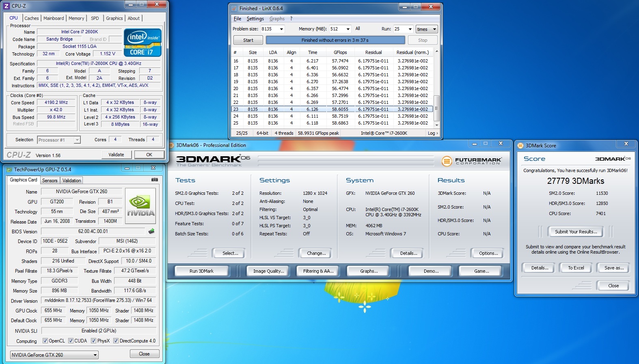639x364 pixels.
Task: Click To Excel button in 3DMark Score
Action: coord(576,268)
